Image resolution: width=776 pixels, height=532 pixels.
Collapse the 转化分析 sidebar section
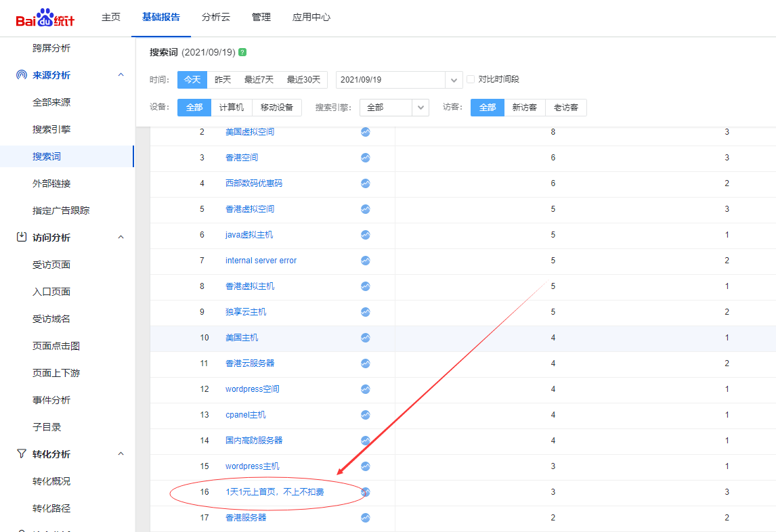pyautogui.click(x=121, y=453)
